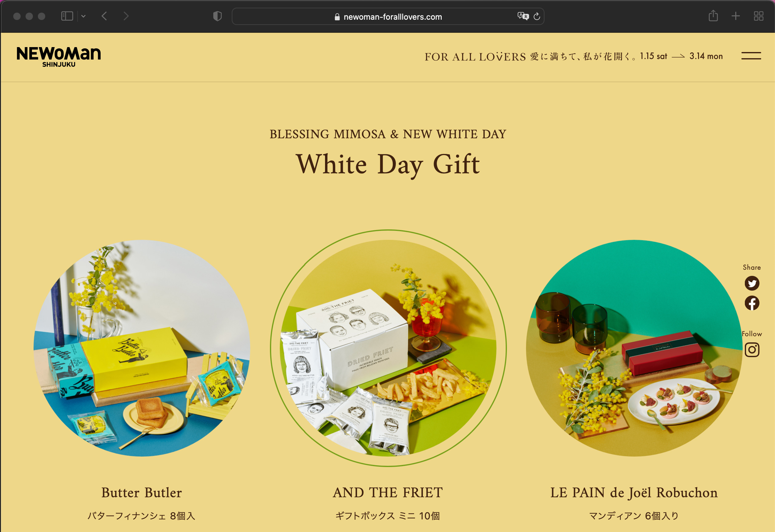
Task: Open Safari share sheet
Action: pyautogui.click(x=713, y=16)
